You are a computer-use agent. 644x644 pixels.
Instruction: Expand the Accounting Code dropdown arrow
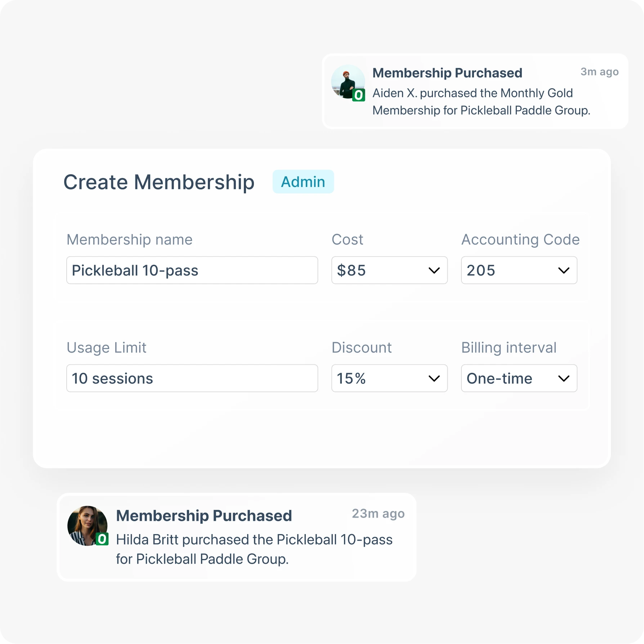[x=563, y=270]
